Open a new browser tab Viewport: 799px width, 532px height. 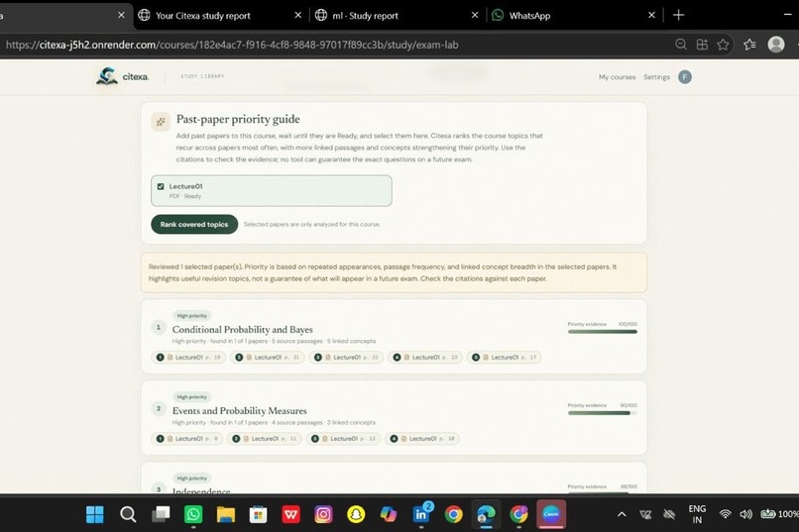point(678,15)
